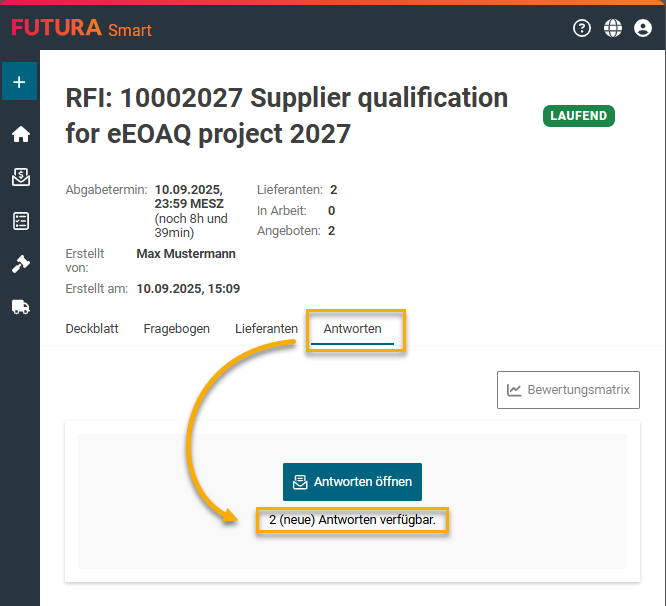
Task: Open the delivery truck icon
Action: [20, 307]
